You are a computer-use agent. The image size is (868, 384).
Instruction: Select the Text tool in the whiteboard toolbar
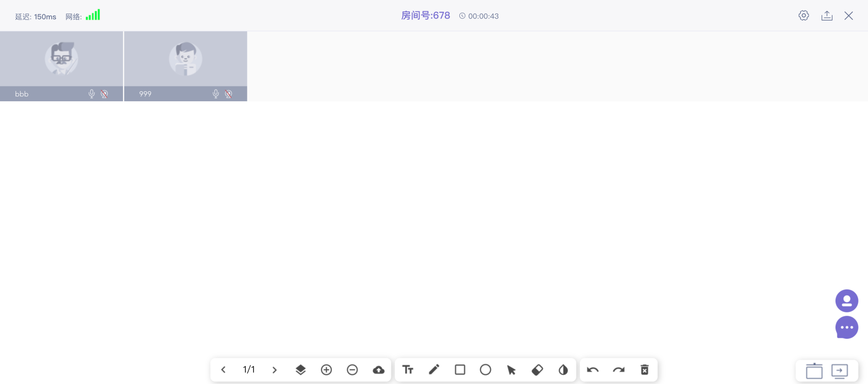tap(408, 370)
